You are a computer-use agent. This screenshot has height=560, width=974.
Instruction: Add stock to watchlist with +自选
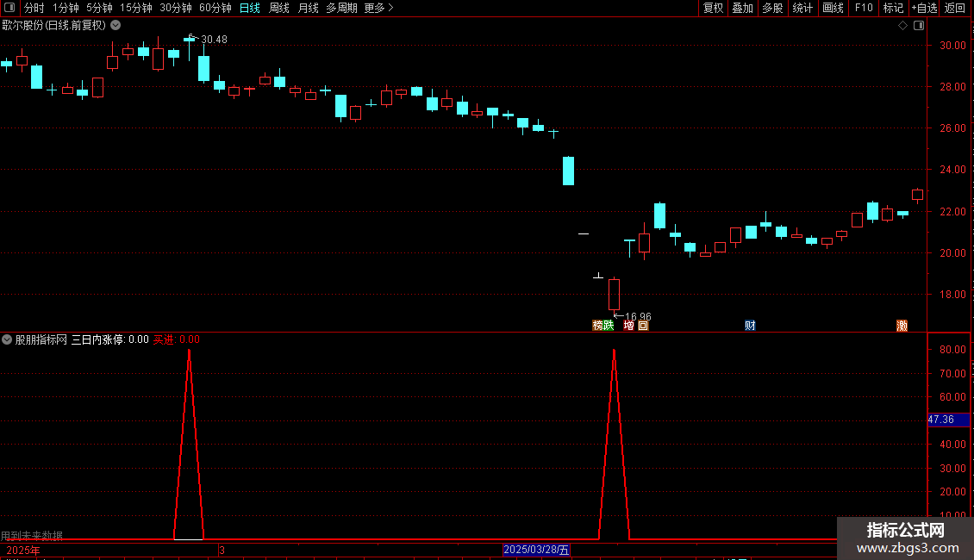click(x=924, y=8)
